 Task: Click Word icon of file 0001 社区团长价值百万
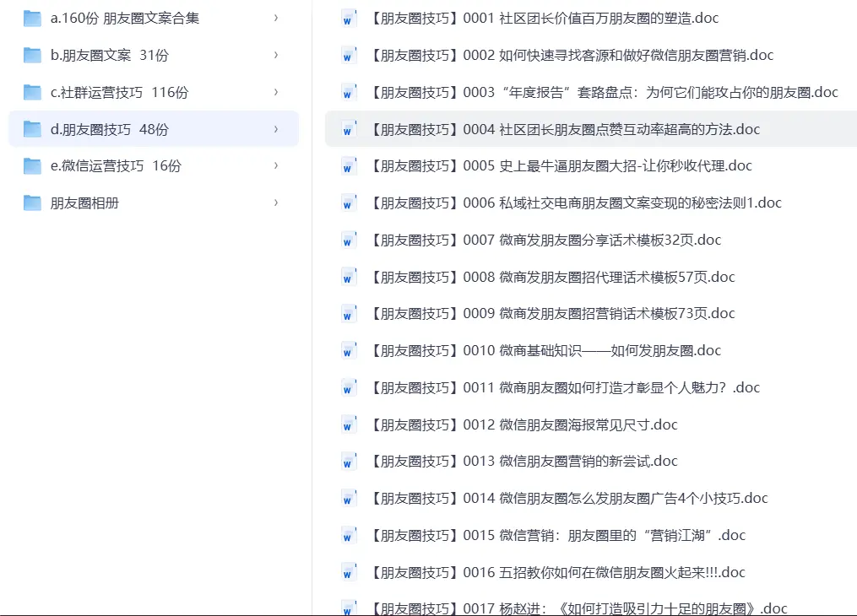[x=348, y=19]
